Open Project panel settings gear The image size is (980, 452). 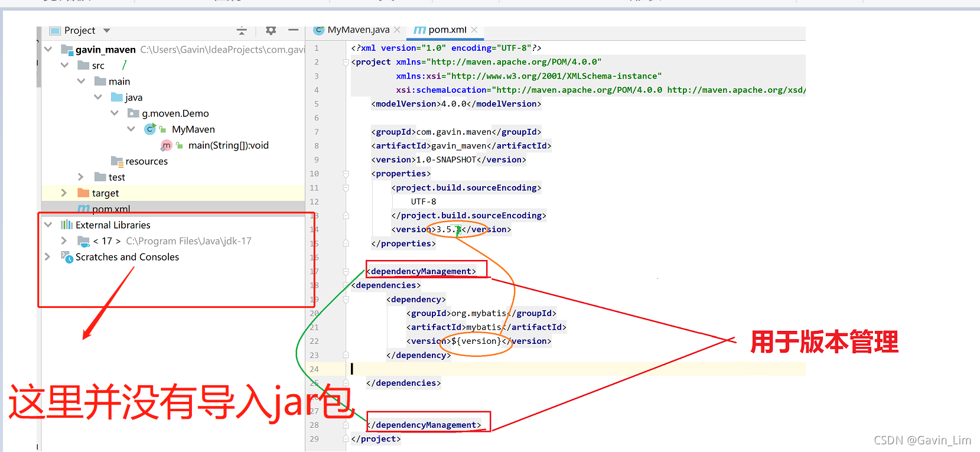[271, 30]
